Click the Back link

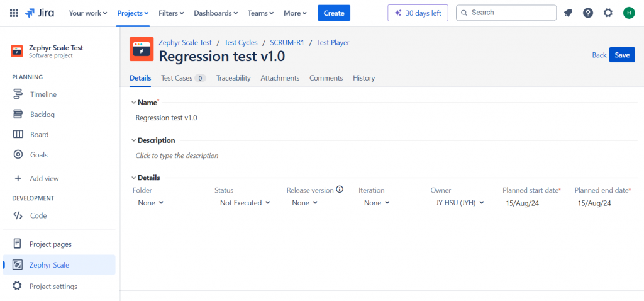click(x=599, y=55)
